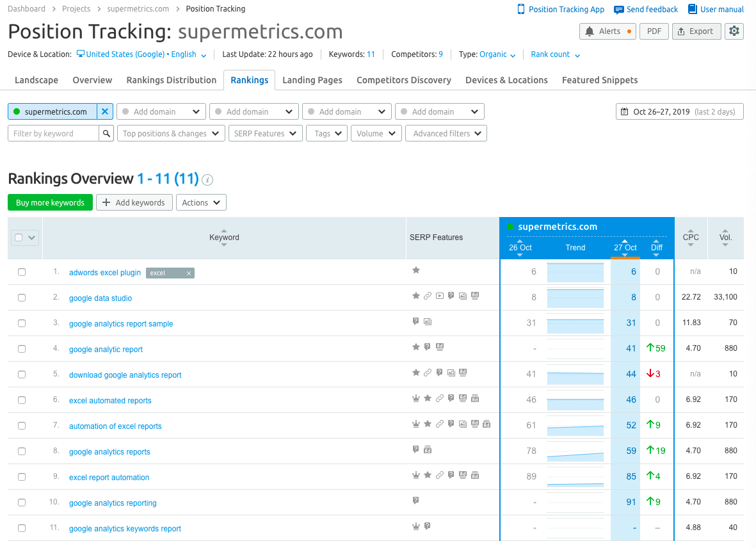
Task: Click the crown icon for excel automated reports
Action: click(416, 398)
